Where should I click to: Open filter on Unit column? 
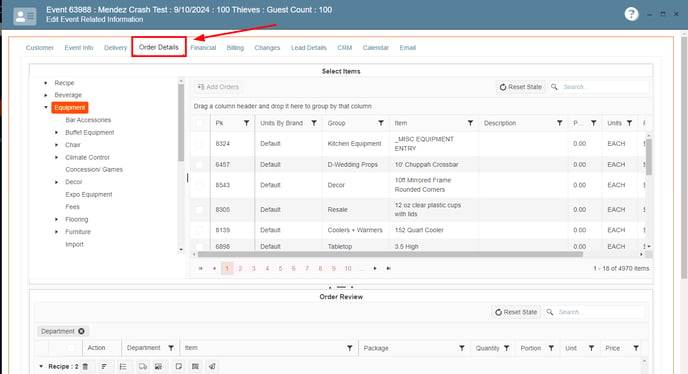pyautogui.click(x=591, y=348)
